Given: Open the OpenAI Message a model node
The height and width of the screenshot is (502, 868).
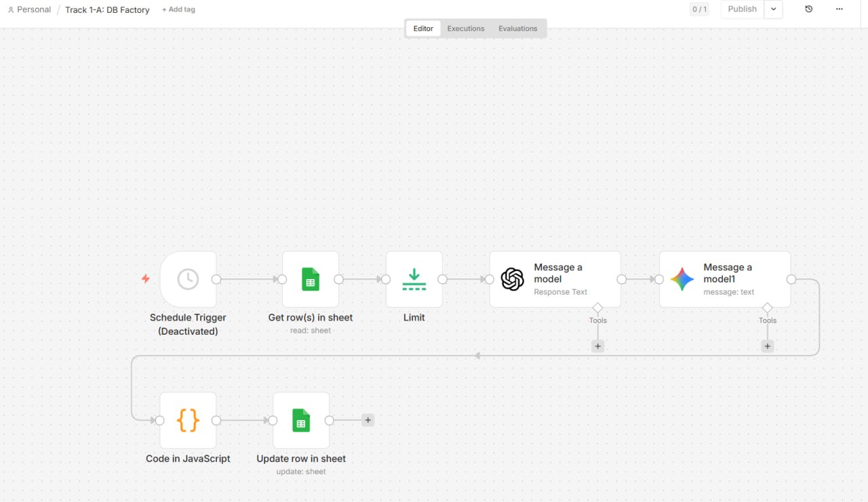Looking at the screenshot, I should [x=555, y=279].
